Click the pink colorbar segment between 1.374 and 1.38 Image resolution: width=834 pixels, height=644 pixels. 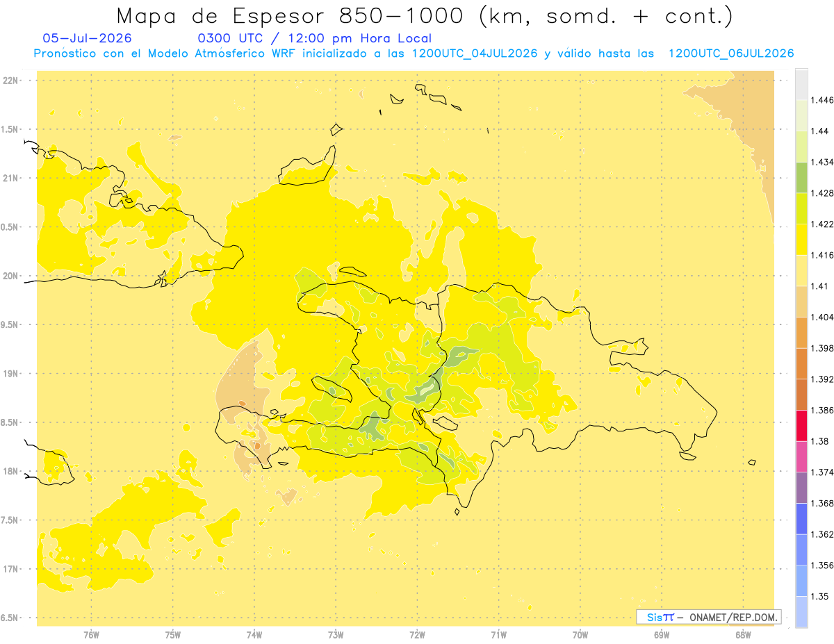[801, 456]
